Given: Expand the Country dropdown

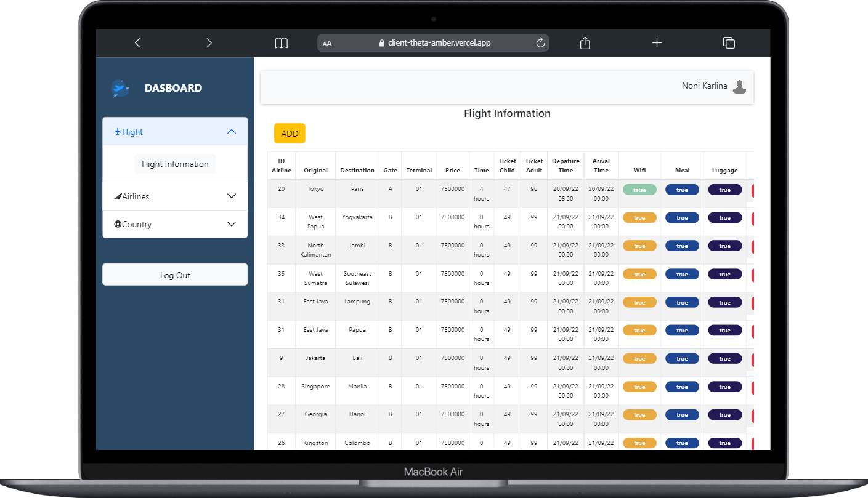Looking at the screenshot, I should (x=232, y=224).
